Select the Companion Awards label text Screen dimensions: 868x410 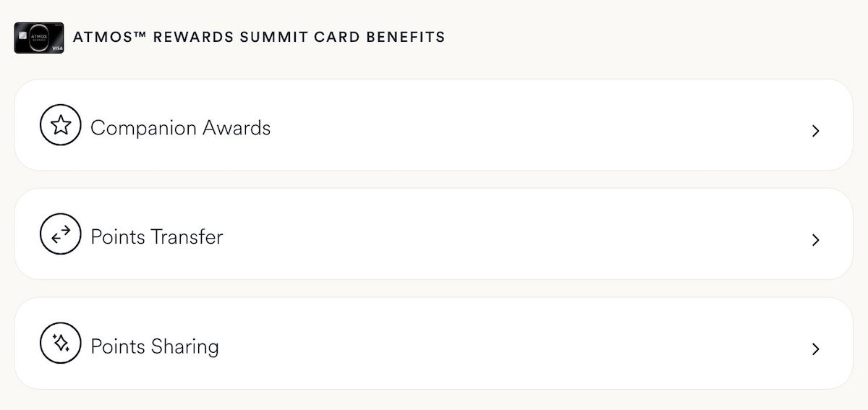click(x=180, y=128)
